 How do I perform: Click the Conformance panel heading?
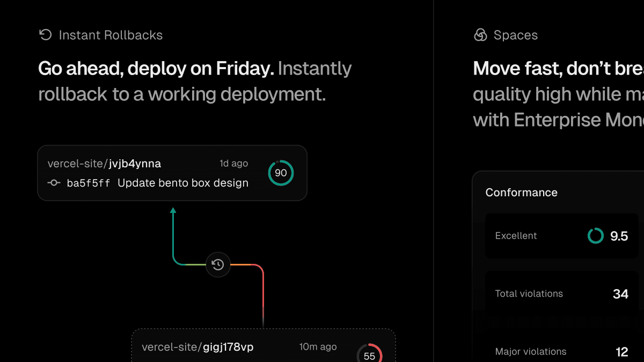pyautogui.click(x=521, y=193)
